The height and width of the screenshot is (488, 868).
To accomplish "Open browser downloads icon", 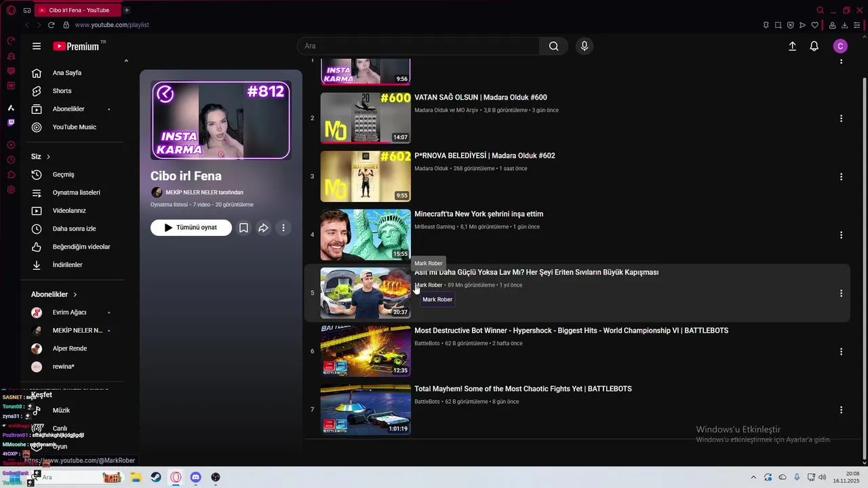I will point(845,25).
